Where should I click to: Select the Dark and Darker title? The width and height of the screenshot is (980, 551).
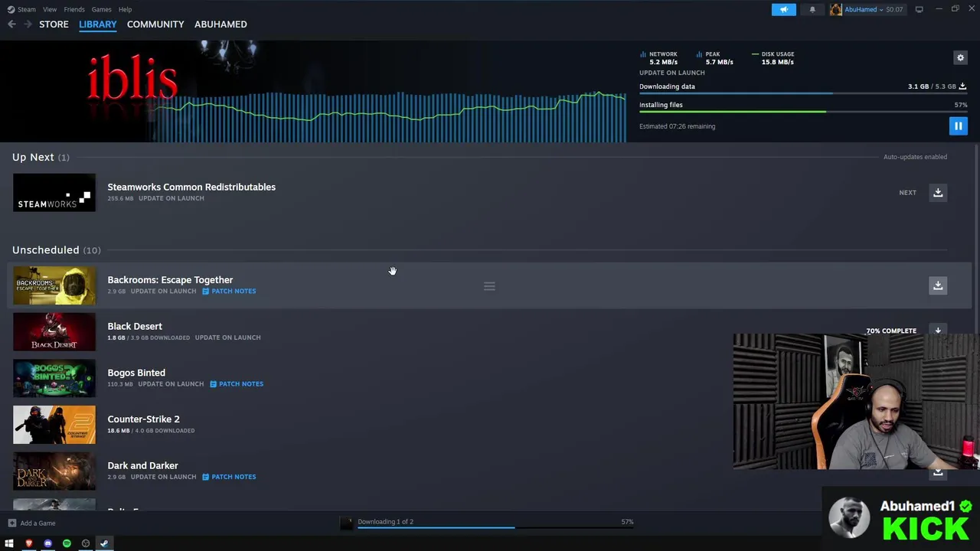(x=142, y=465)
